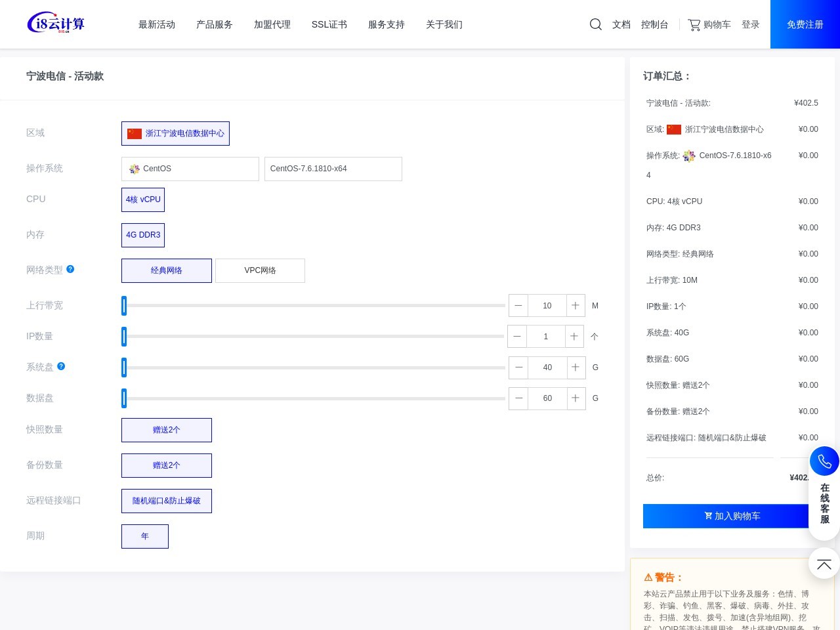Open the CentOS-7.6.1810-x64 version dropdown
840x630 pixels.
click(333, 169)
